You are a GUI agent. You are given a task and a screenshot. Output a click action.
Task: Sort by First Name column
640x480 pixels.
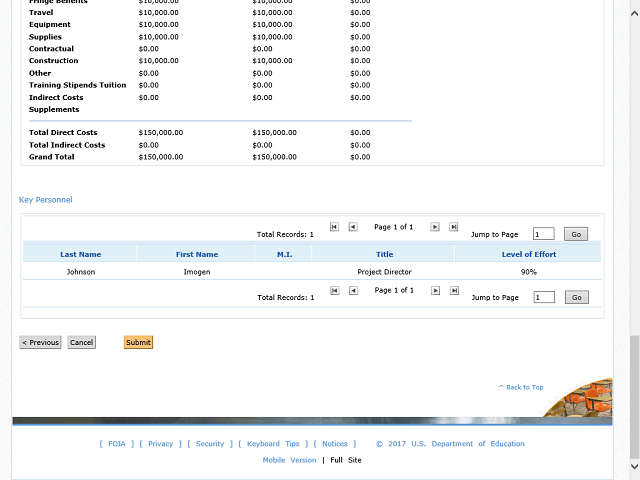click(x=197, y=254)
